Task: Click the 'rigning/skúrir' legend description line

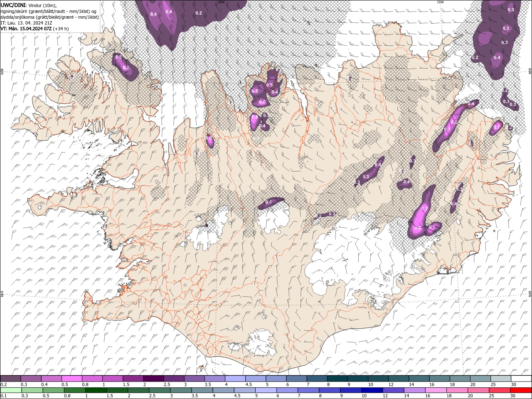Action: [49, 11]
